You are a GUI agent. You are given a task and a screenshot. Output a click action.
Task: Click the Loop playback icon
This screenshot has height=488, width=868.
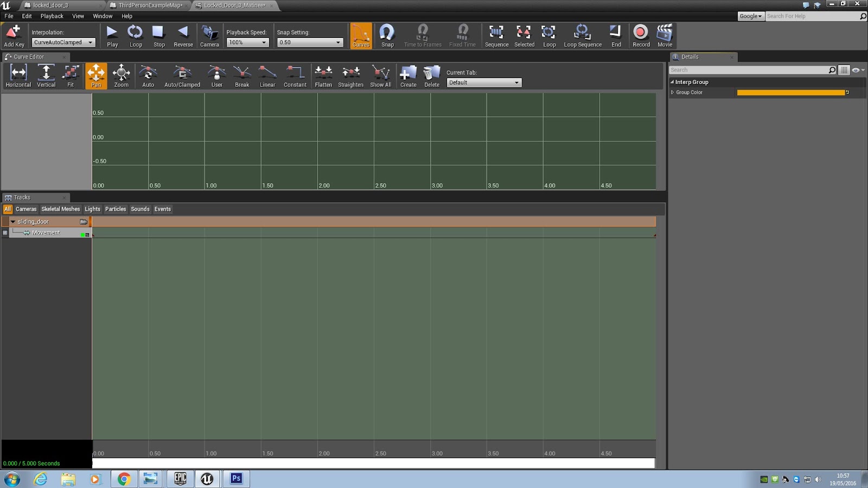[x=136, y=36]
